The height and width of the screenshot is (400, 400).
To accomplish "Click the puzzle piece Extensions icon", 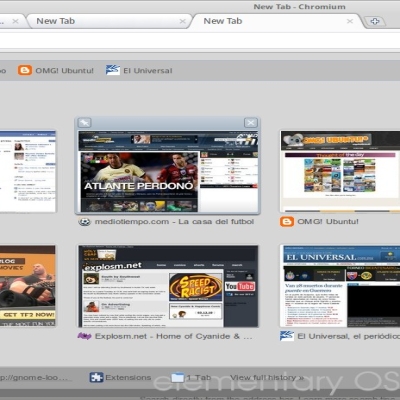I will tap(96, 377).
